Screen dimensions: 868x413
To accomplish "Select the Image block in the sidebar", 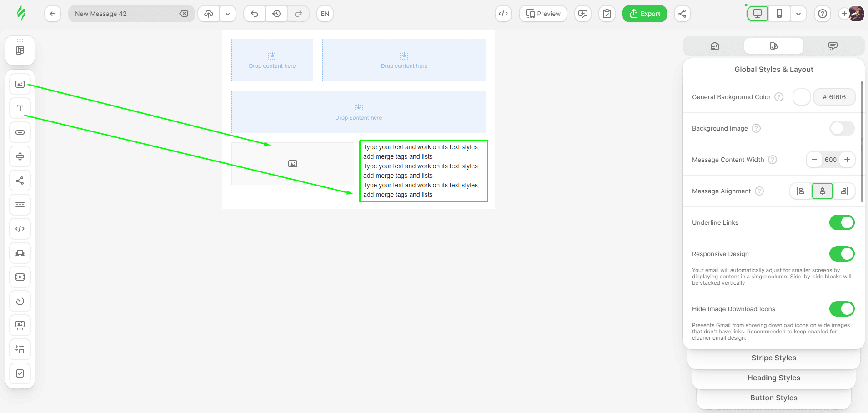I will [20, 84].
